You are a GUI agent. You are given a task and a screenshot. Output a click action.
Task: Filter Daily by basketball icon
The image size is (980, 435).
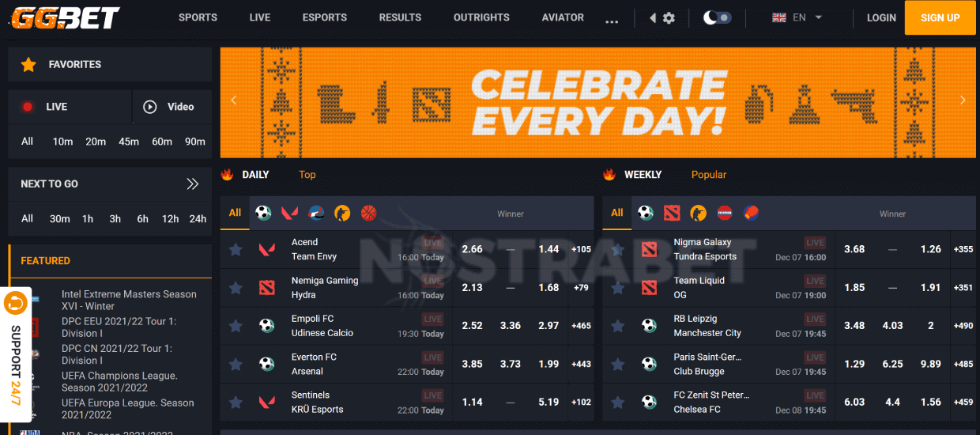tap(369, 213)
